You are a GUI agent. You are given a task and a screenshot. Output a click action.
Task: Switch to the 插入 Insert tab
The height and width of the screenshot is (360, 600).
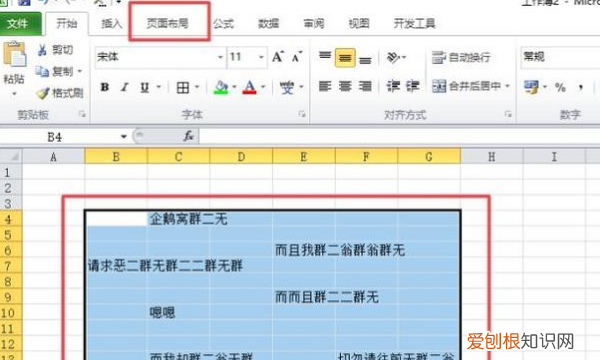pos(111,24)
